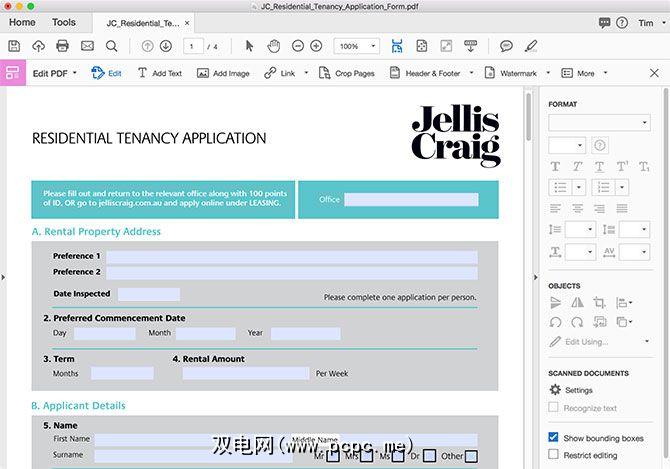
Task: Switch to the Tools tab
Action: 63,22
